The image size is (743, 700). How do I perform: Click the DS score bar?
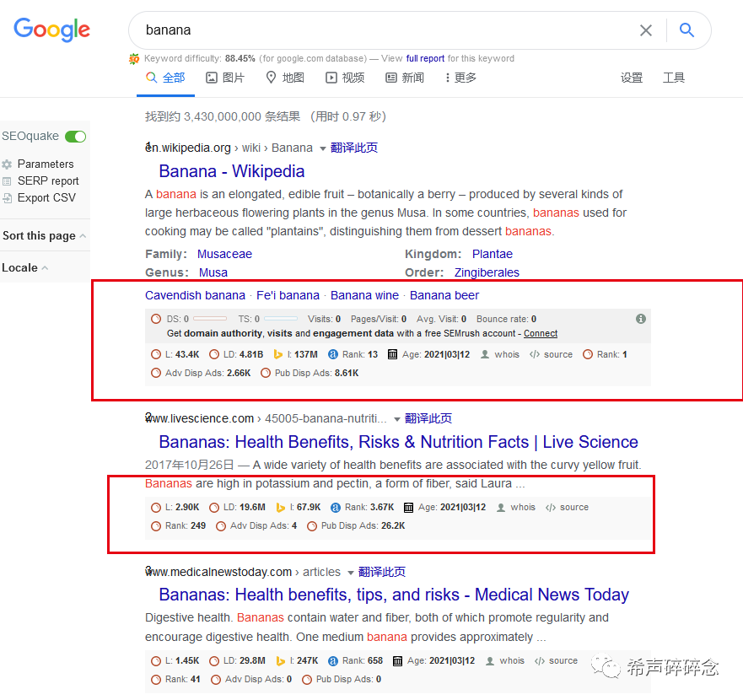tap(210, 319)
